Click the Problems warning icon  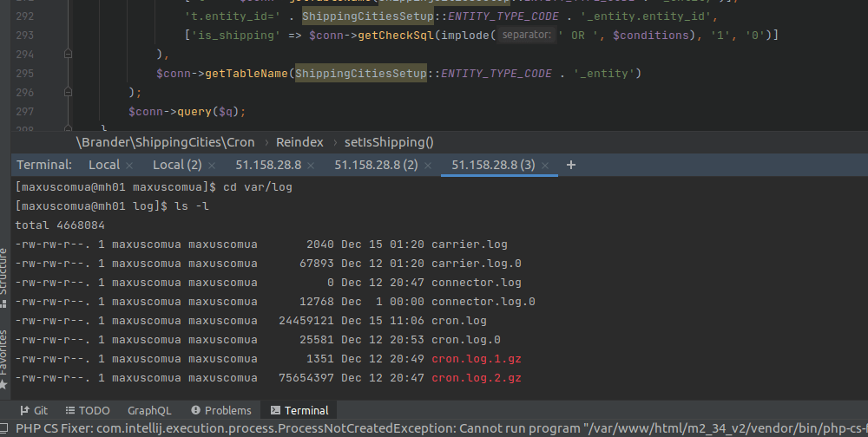[x=195, y=410]
